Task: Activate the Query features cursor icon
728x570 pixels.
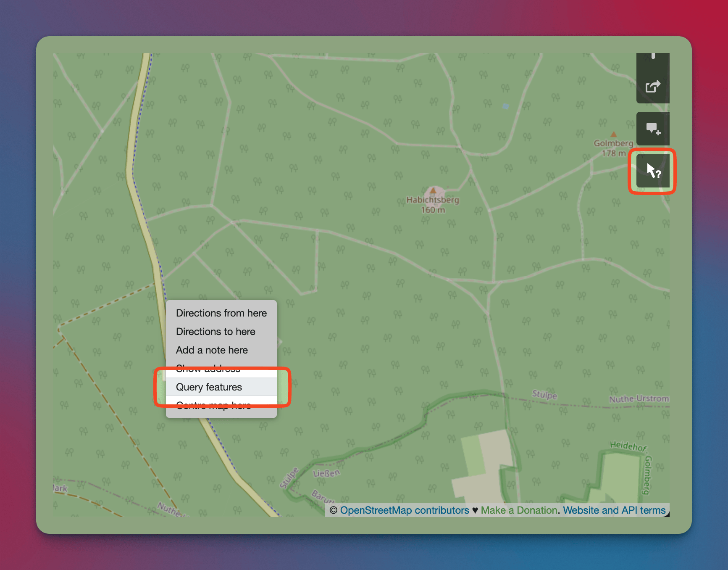Action: (652, 171)
